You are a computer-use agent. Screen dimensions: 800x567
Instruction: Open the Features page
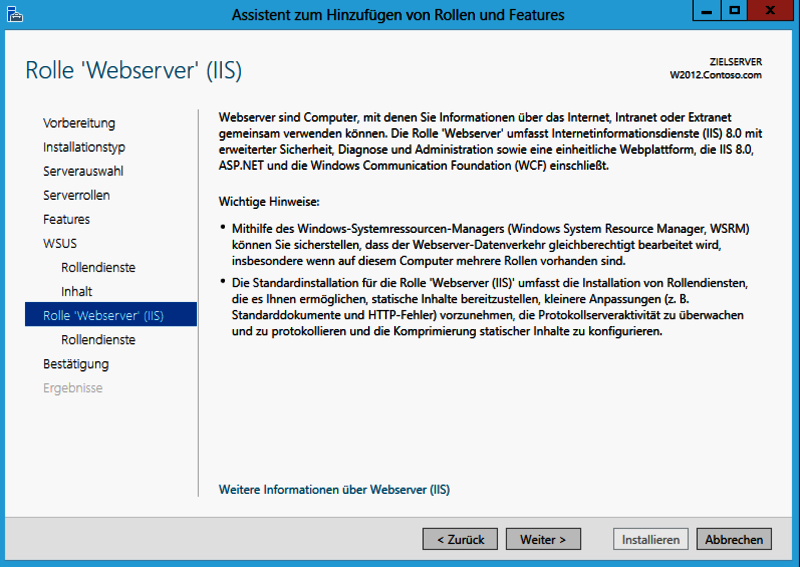(66, 219)
